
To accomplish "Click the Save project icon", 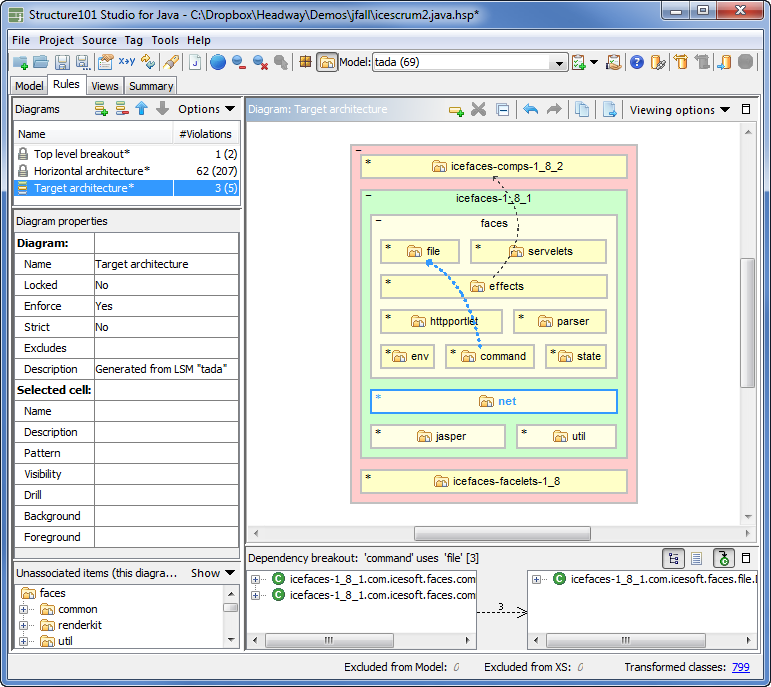I will (x=62, y=62).
